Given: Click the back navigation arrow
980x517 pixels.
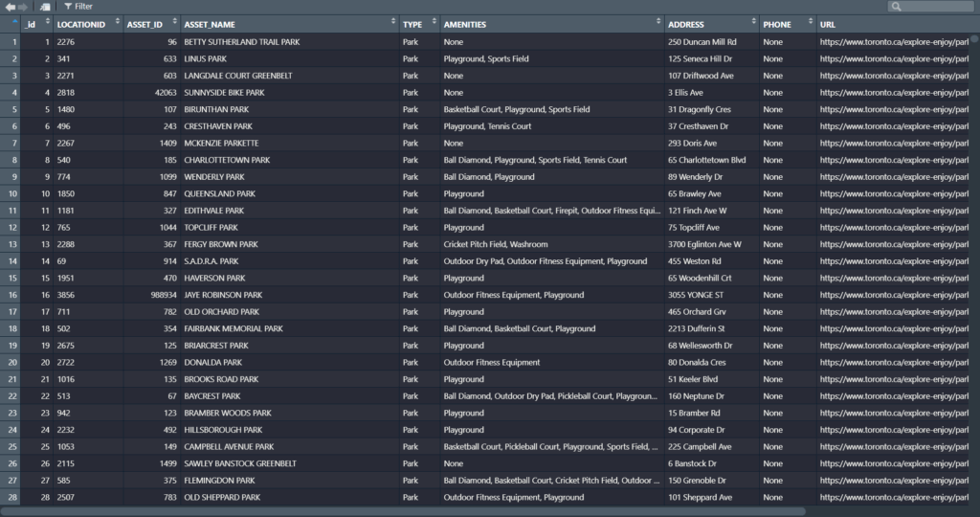Looking at the screenshot, I should (x=10, y=7).
